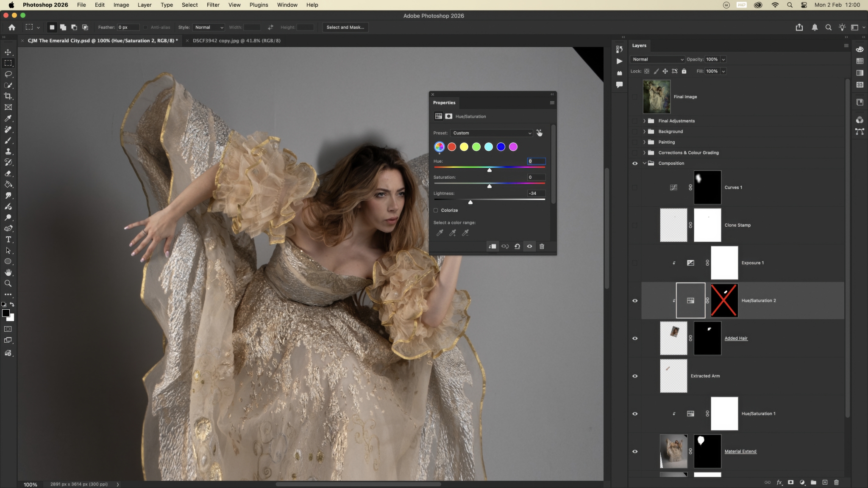The height and width of the screenshot is (488, 868).
Task: Hide the Extracted Arm layer
Action: coord(635,376)
